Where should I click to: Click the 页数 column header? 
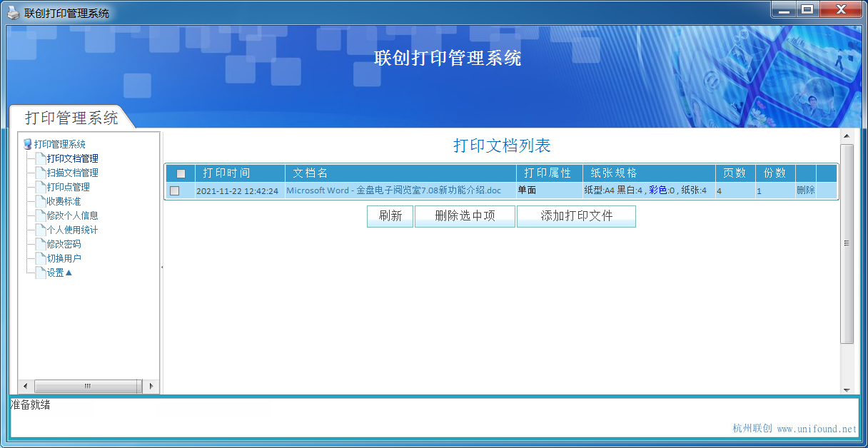735,173
